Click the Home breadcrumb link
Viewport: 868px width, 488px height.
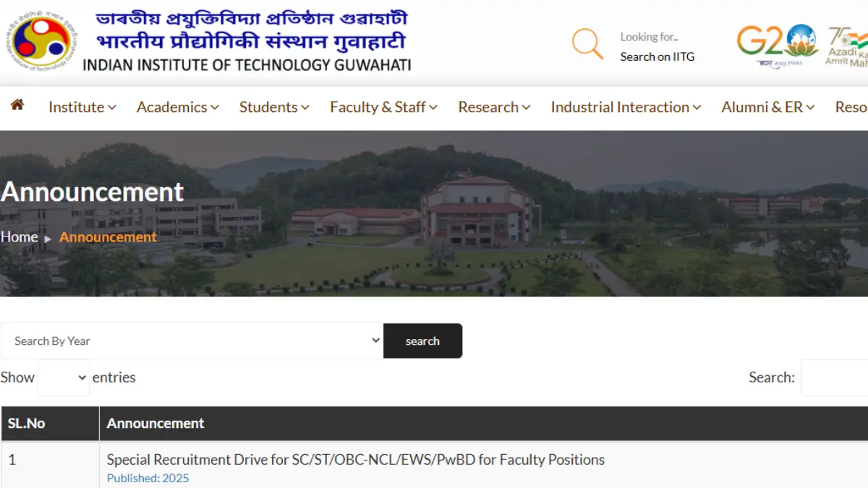[x=20, y=237]
